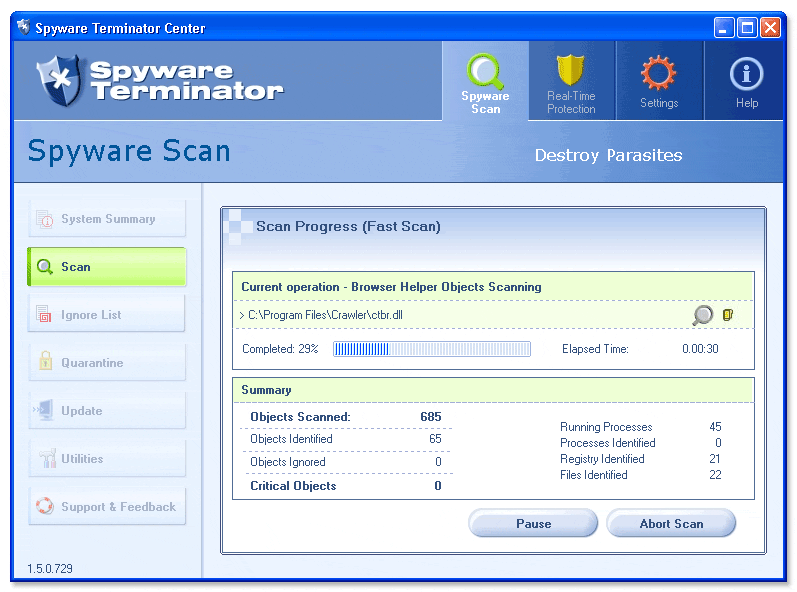Open the Update sidebar item
This screenshot has width=797, height=592.
pyautogui.click(x=107, y=411)
